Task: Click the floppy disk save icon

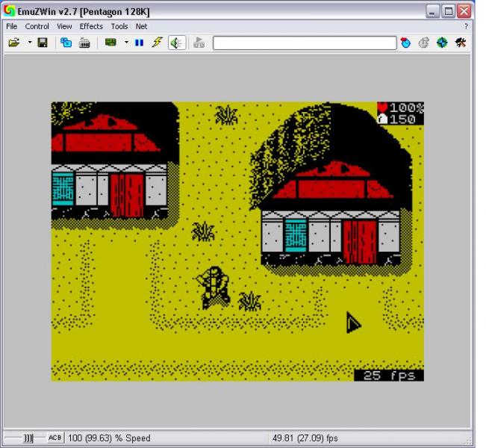Action: click(43, 43)
